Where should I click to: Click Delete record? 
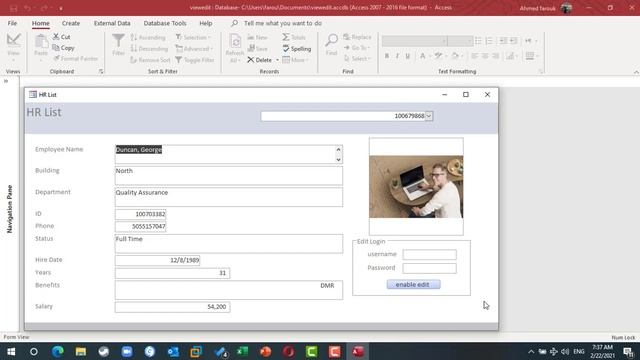click(x=260, y=60)
